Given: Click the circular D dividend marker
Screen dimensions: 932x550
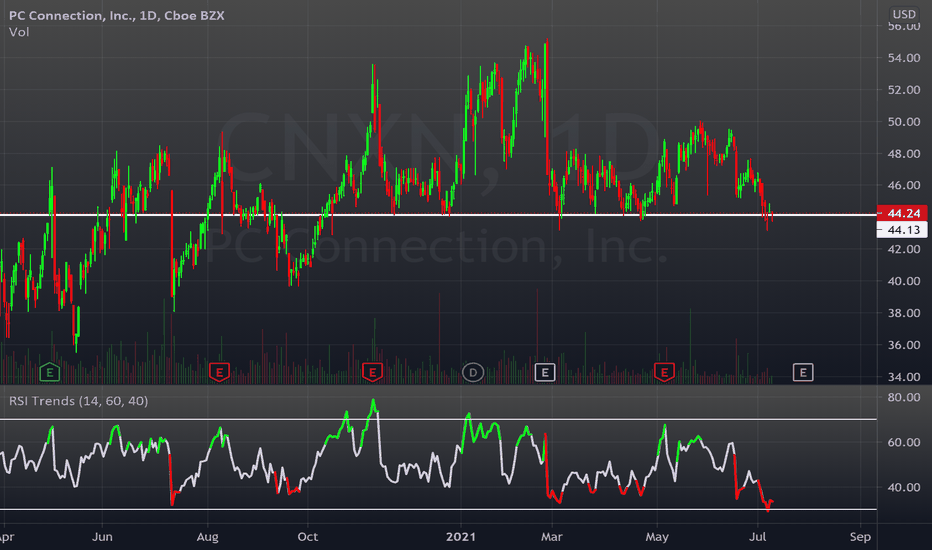Looking at the screenshot, I should pyautogui.click(x=473, y=373).
